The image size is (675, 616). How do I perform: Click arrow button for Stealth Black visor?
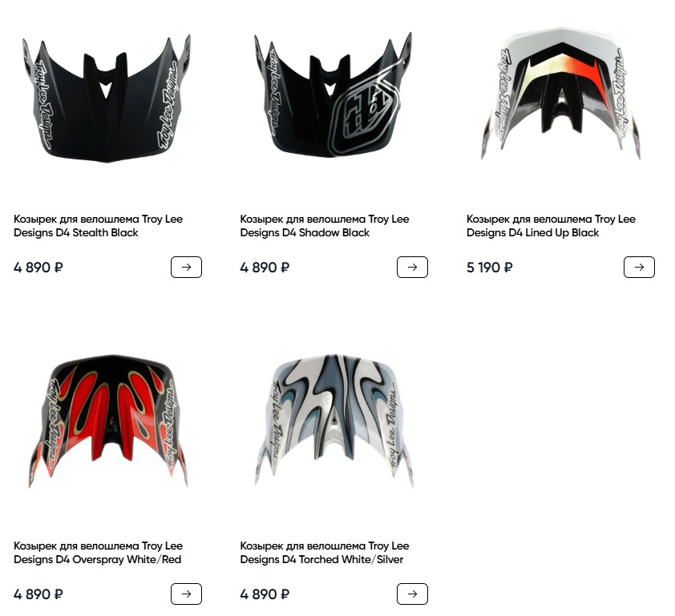coord(186,267)
